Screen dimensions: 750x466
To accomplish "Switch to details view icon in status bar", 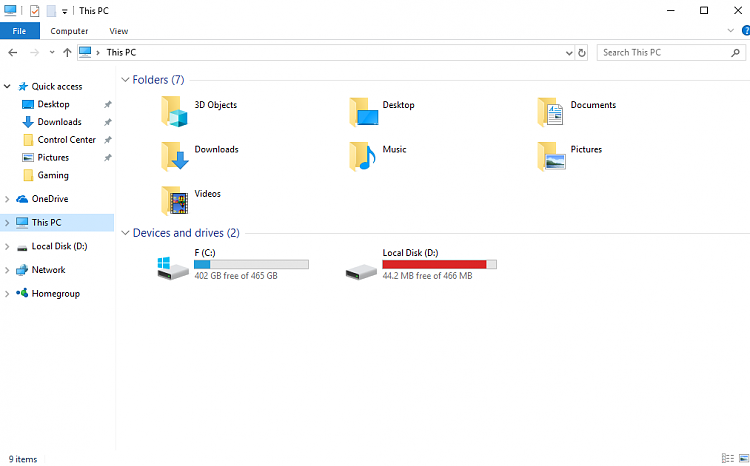I will (728, 458).
